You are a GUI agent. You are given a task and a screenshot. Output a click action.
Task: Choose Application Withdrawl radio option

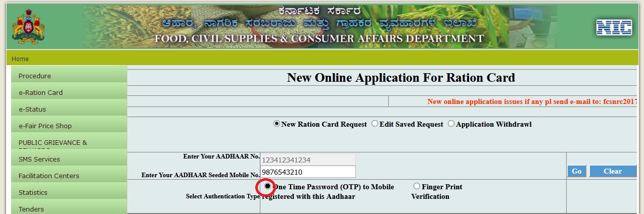click(451, 124)
